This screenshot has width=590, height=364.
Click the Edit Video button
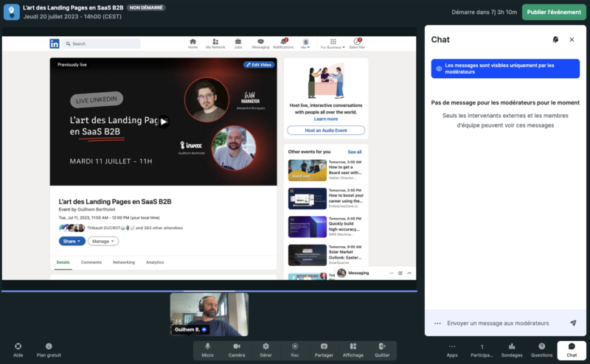tap(259, 65)
